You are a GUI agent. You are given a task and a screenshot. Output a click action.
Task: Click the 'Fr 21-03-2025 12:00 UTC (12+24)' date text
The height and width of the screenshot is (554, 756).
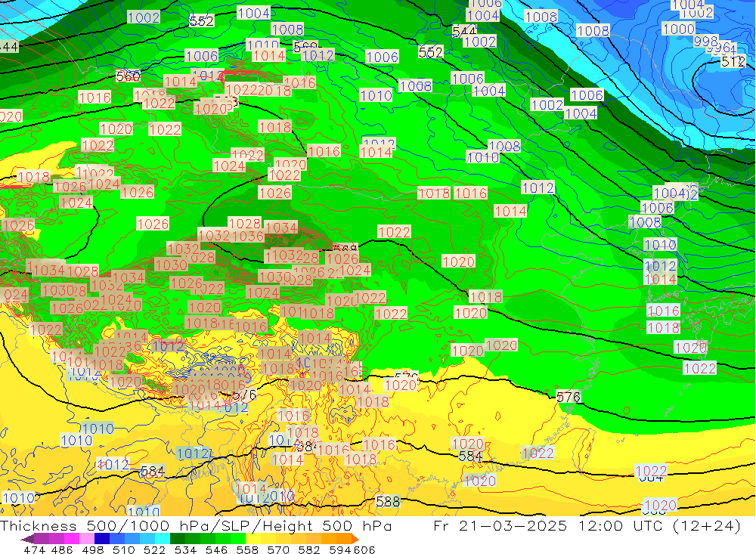(587, 525)
